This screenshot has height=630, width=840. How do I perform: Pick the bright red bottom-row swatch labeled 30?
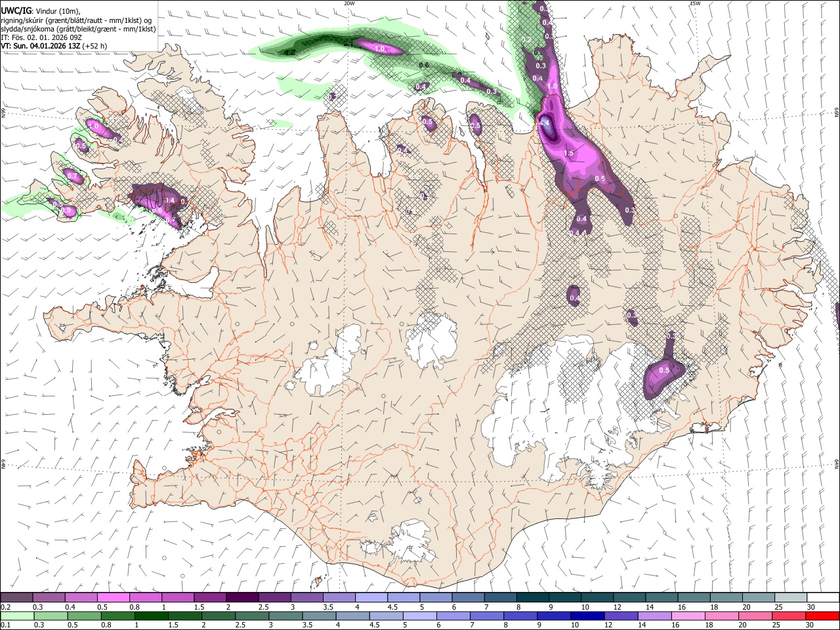click(x=822, y=616)
